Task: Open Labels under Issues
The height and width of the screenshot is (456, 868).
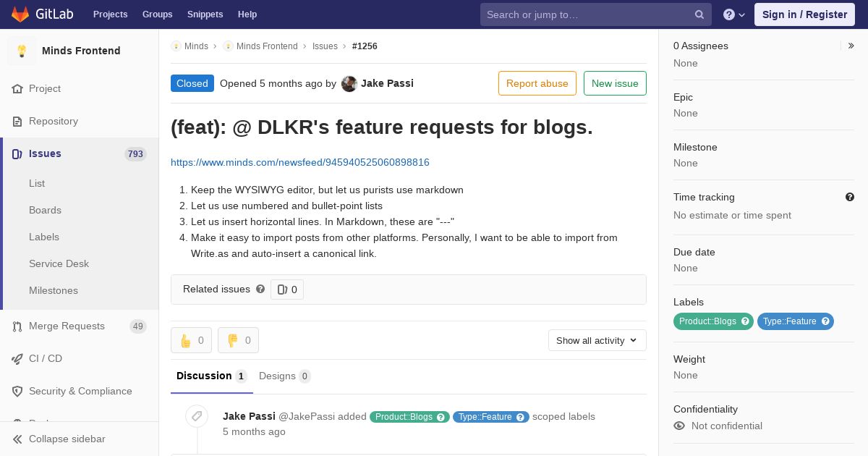Action: pyautogui.click(x=44, y=237)
